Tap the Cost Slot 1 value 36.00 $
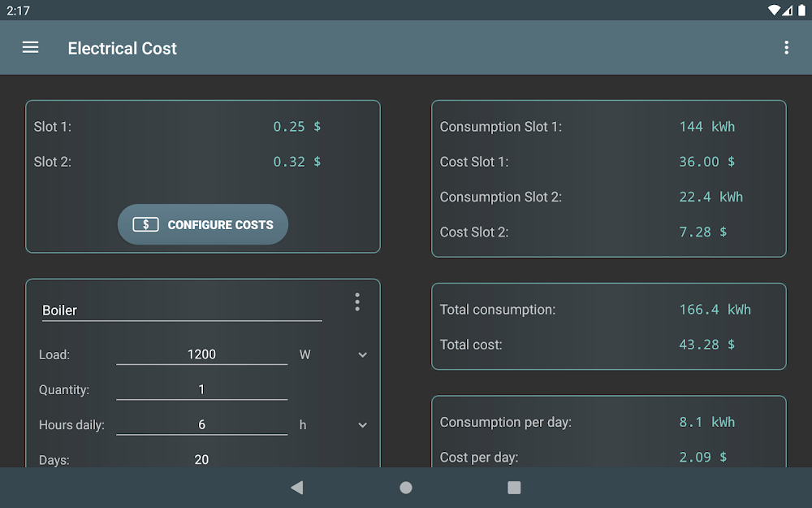812x508 pixels. [x=706, y=162]
